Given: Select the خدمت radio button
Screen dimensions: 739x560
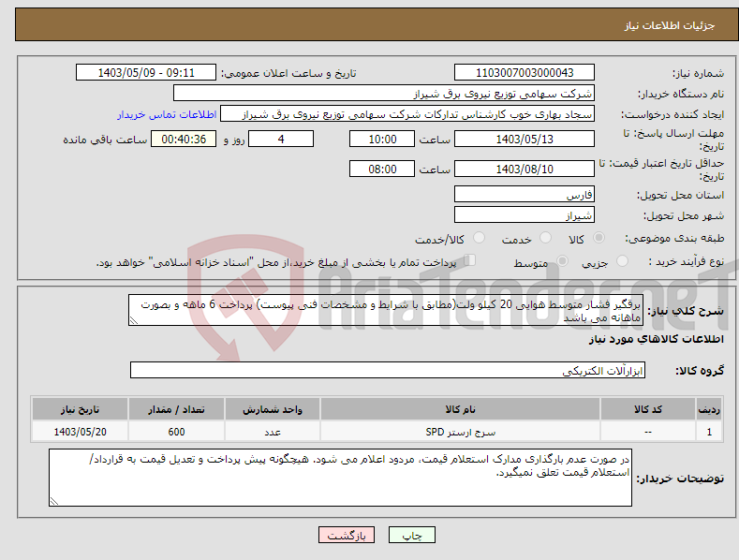Looking at the screenshot, I should 545,238.
